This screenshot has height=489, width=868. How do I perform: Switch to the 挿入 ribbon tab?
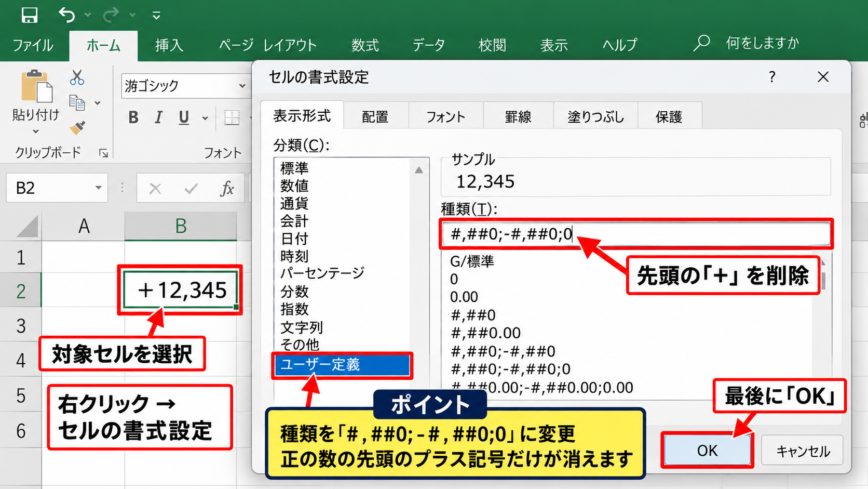(x=169, y=45)
